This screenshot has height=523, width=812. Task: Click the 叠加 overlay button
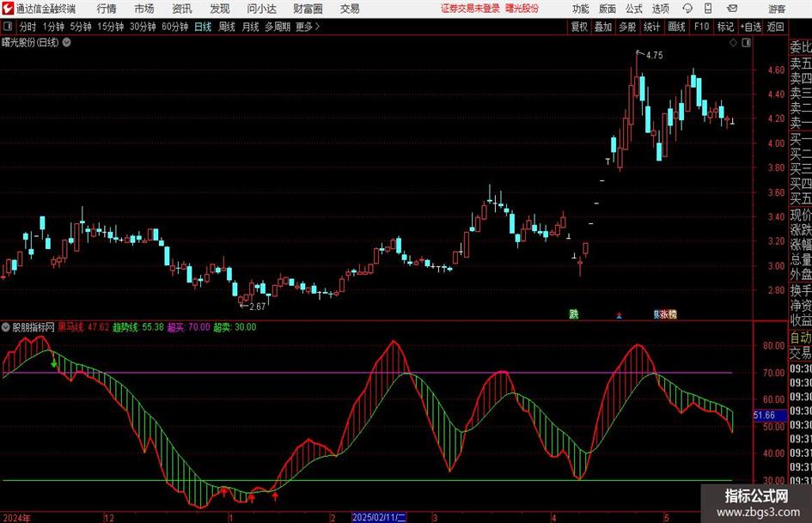tap(603, 27)
